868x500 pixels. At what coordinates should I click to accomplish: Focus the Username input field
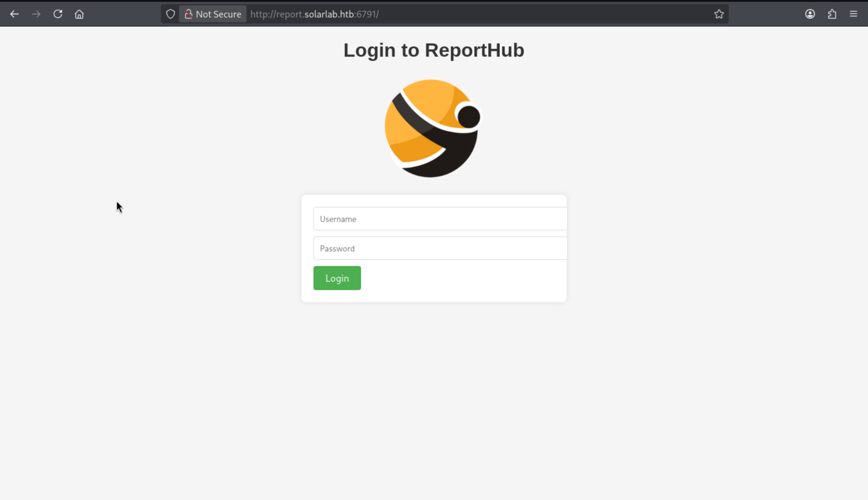click(x=440, y=219)
